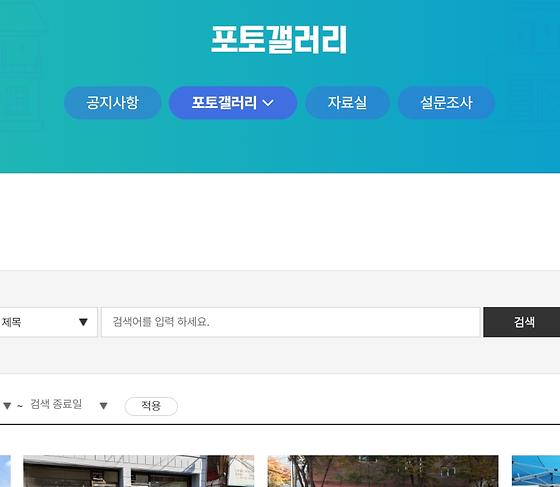The image size is (560, 487).
Task: Open the 제목 search category dropdown
Action: click(48, 322)
